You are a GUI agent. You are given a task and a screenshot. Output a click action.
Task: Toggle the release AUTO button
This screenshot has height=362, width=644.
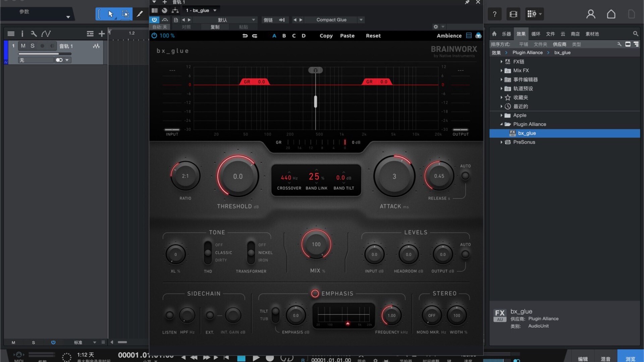click(x=465, y=176)
